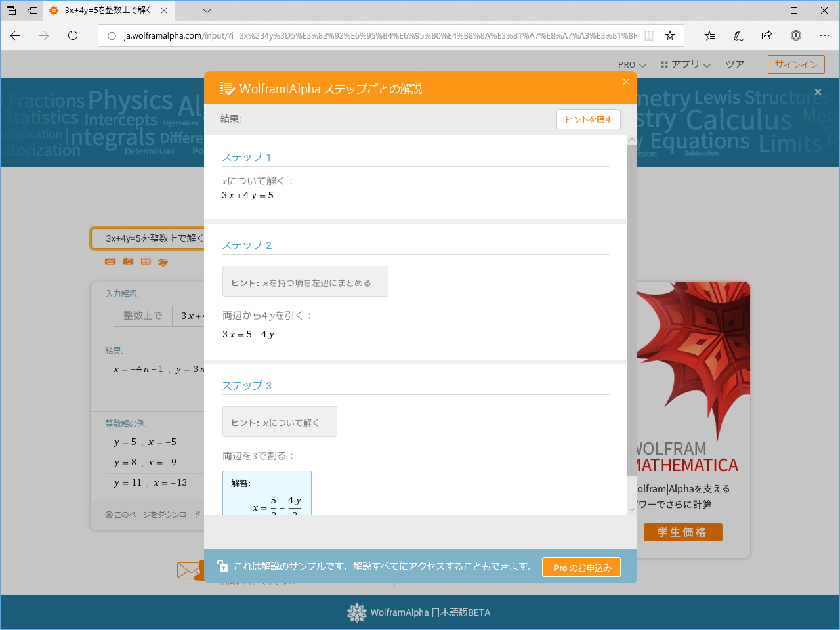Open the extended keyboard icon
The width and height of the screenshot is (840, 630).
point(110,262)
